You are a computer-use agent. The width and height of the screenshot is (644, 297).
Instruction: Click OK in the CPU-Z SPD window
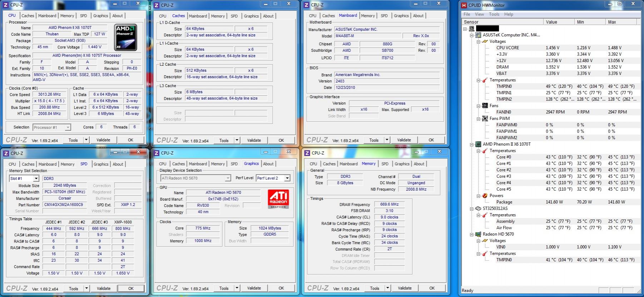[x=131, y=288]
